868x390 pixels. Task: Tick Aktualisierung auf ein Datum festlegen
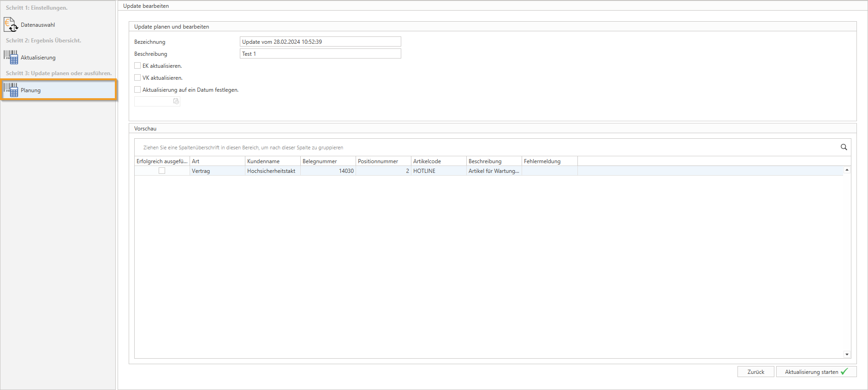137,89
